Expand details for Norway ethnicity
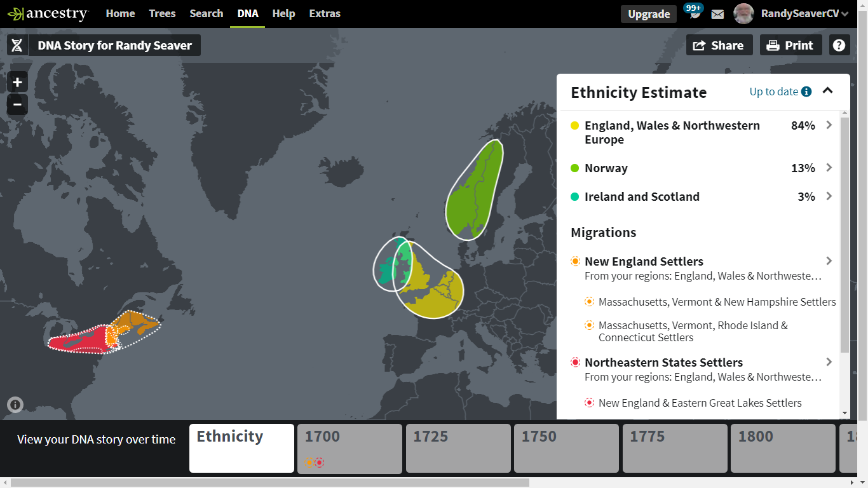 (x=829, y=168)
